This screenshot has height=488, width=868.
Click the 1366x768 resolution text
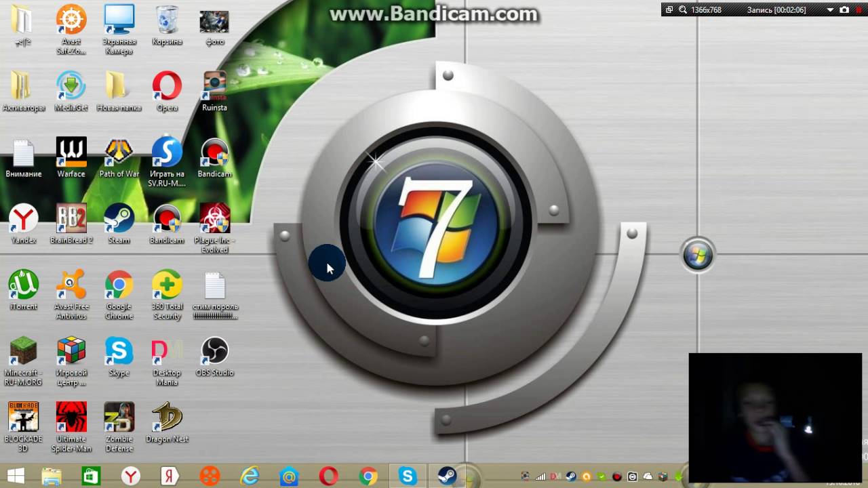[706, 10]
